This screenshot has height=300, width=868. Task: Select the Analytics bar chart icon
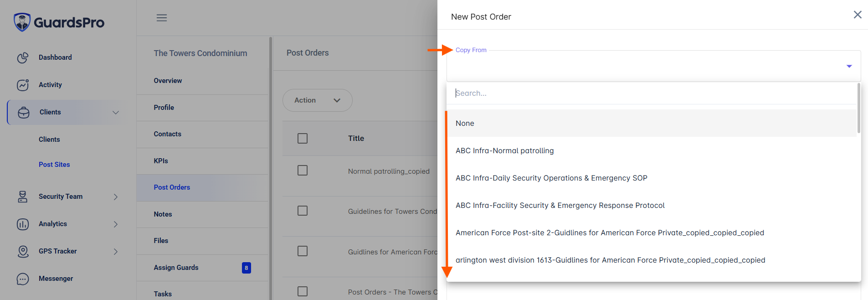23,224
